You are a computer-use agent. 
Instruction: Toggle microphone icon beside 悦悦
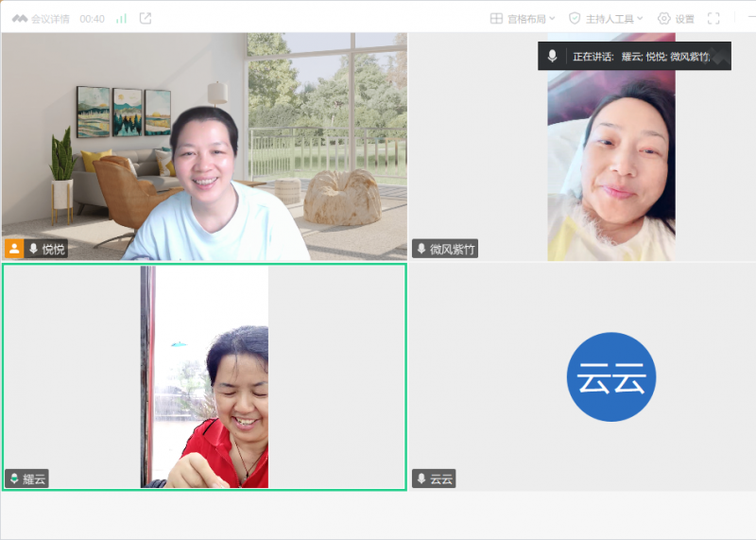pyautogui.click(x=33, y=249)
